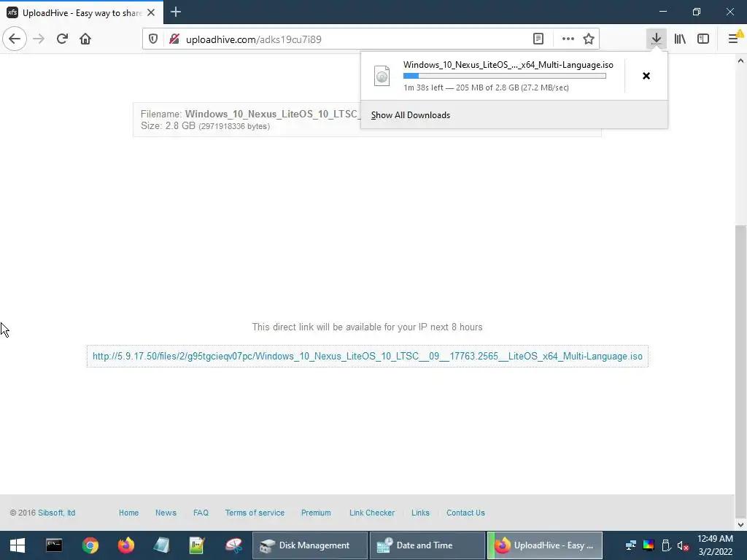Select the UploadHive browser tab
Image resolution: width=747 pixels, height=560 pixels.
tap(82, 12)
